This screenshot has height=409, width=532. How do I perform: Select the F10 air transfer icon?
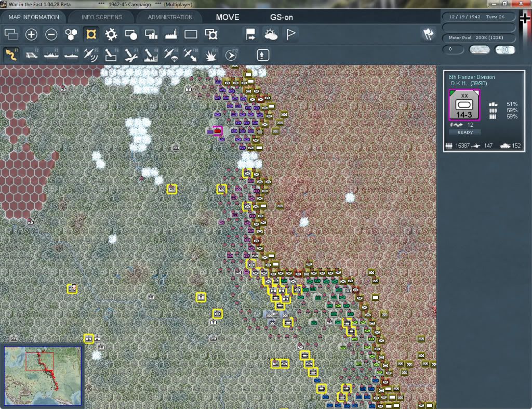(x=191, y=55)
